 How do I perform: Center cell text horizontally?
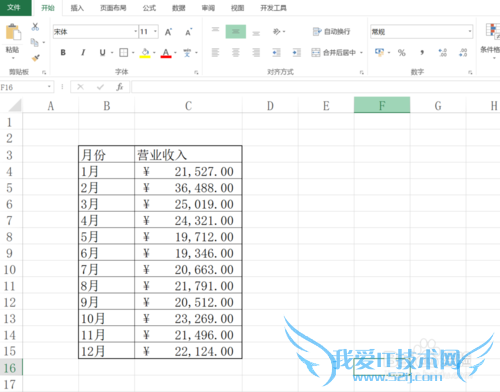pyautogui.click(x=236, y=52)
